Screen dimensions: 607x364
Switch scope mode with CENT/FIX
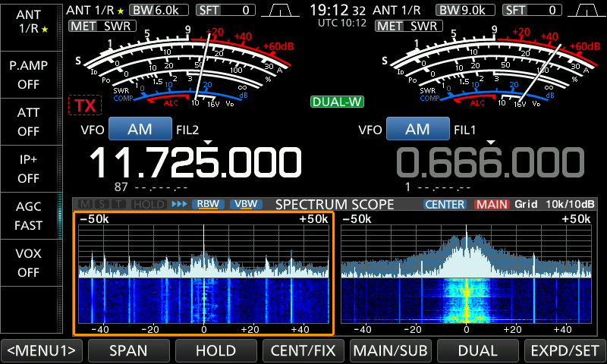pos(303,350)
